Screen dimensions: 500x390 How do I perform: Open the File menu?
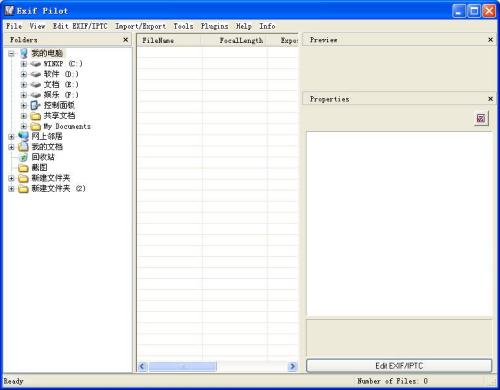tap(14, 26)
